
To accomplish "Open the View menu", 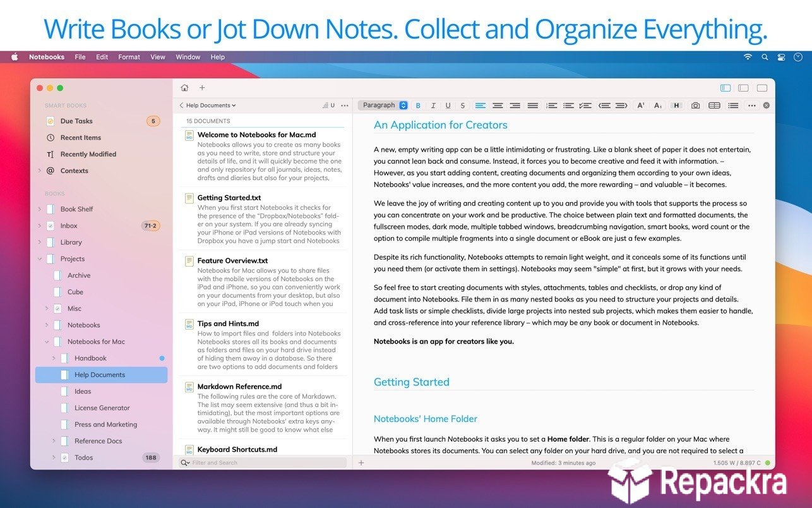I will point(158,57).
